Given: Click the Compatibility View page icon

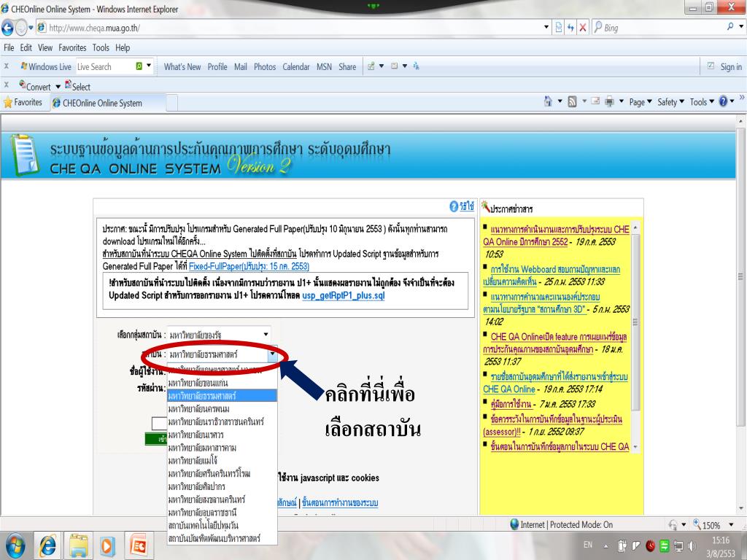Looking at the screenshot, I should tap(559, 28).
